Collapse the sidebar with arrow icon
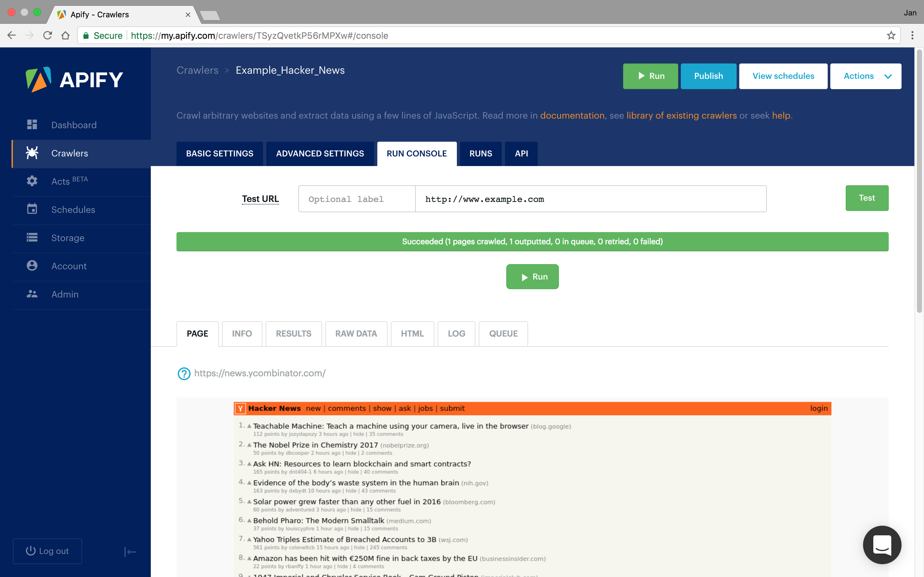This screenshot has width=924, height=577. tap(130, 551)
